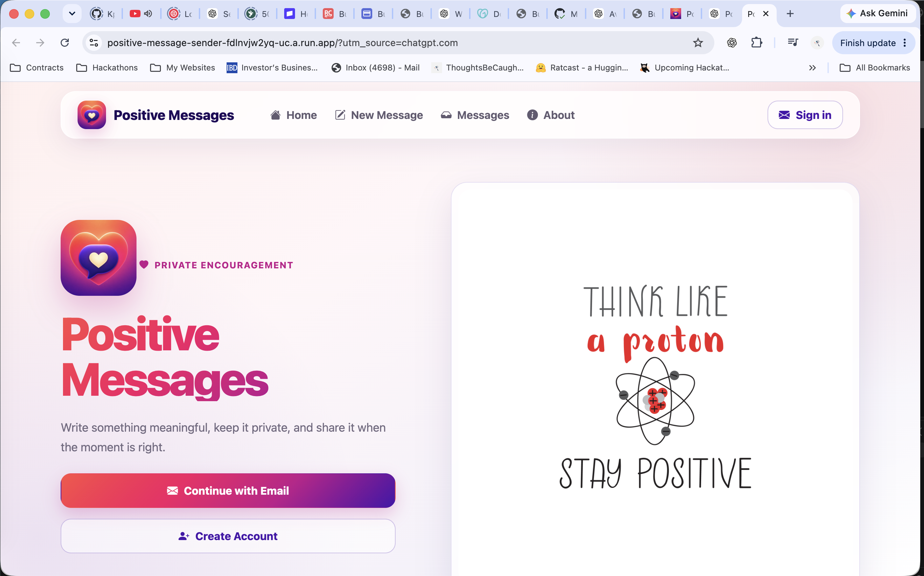Screen dimensions: 924x576
Task: Open Investor's Business bookmark
Action: [x=272, y=68]
